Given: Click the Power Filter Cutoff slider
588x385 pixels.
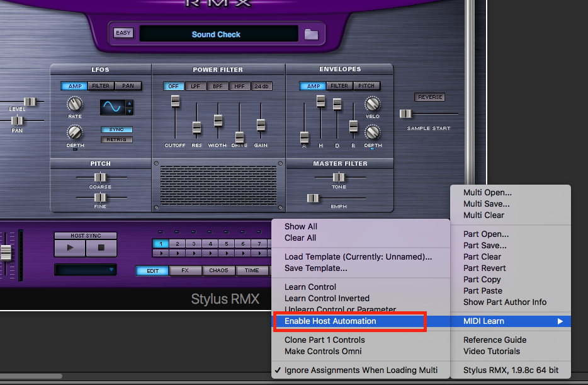Looking at the screenshot, I should (x=175, y=101).
